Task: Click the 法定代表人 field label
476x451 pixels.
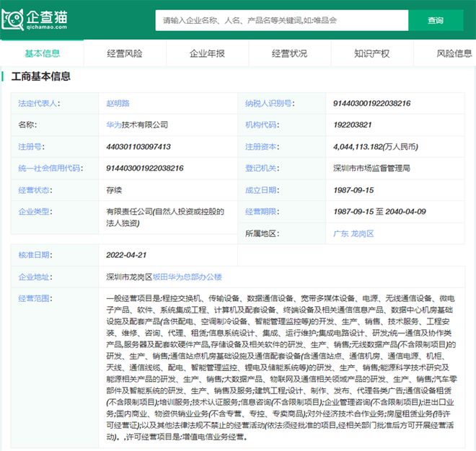Action: (39, 104)
